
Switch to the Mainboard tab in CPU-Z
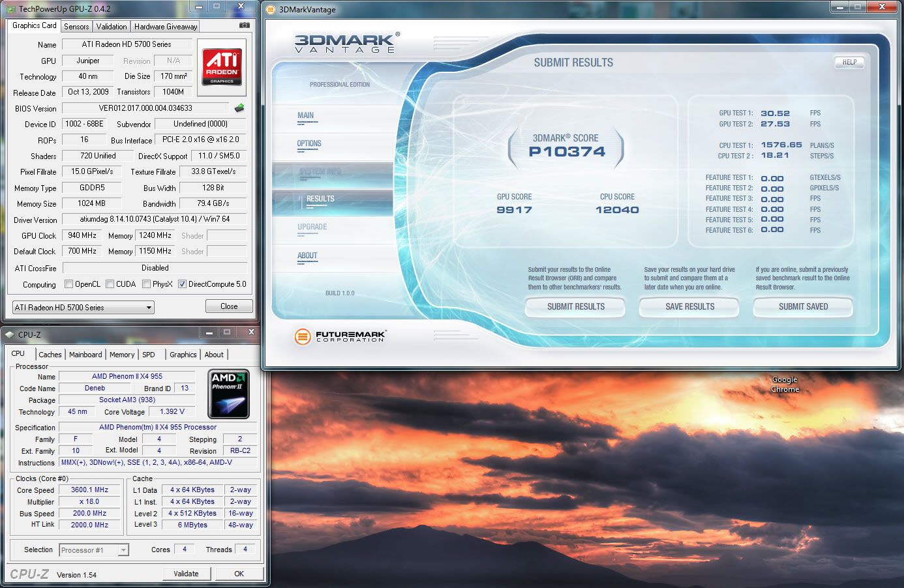tap(85, 355)
